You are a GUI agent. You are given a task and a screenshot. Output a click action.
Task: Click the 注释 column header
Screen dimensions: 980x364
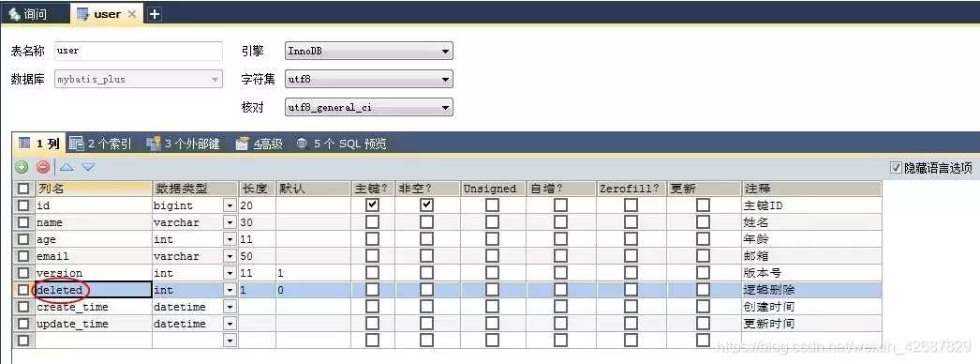(x=812, y=188)
